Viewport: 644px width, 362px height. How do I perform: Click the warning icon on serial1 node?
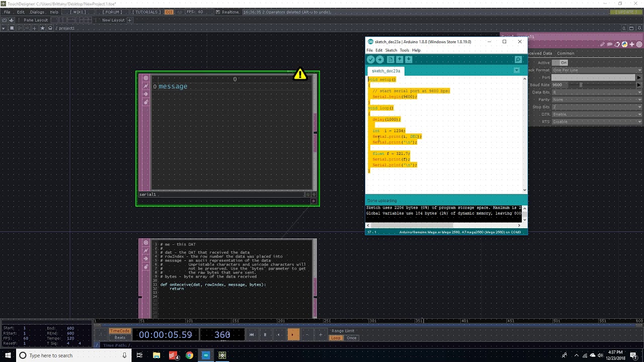[300, 74]
